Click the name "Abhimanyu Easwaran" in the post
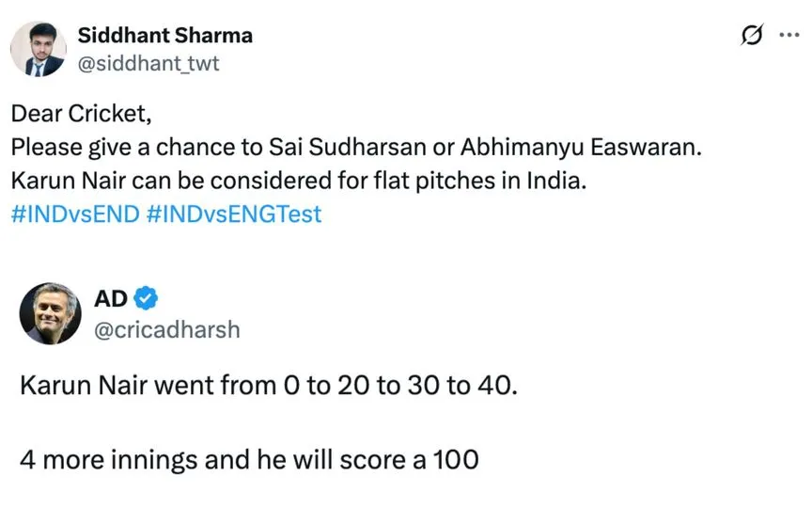Viewport: 812px width, 508px height. [581, 147]
